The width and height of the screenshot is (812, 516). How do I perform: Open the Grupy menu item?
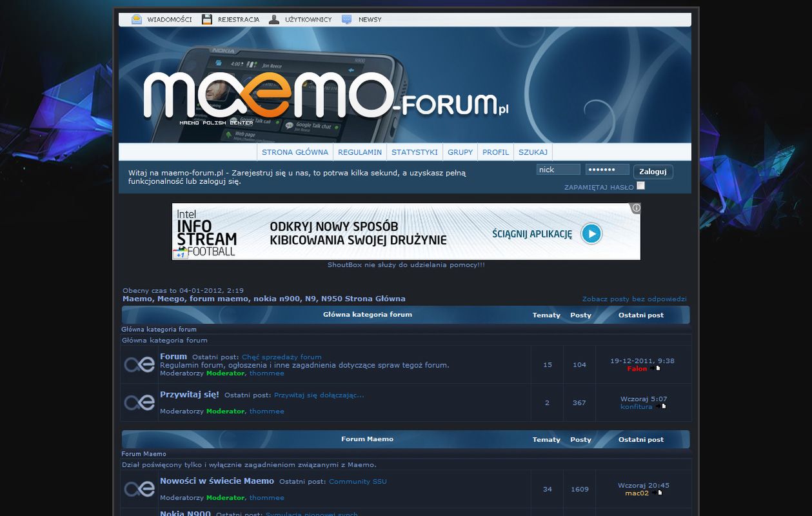pos(460,152)
